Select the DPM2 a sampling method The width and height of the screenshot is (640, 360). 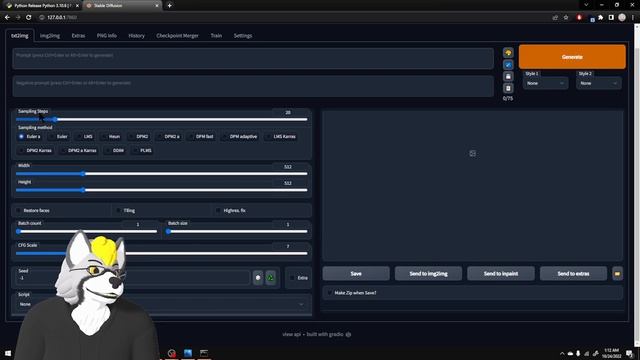click(169, 136)
